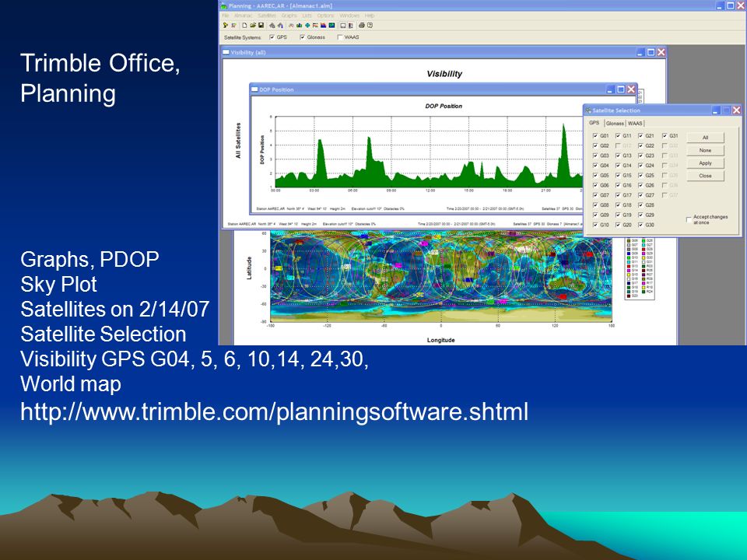The image size is (747, 560).
Task: Open the trimble.com planningsoftware link
Action: 274,411
